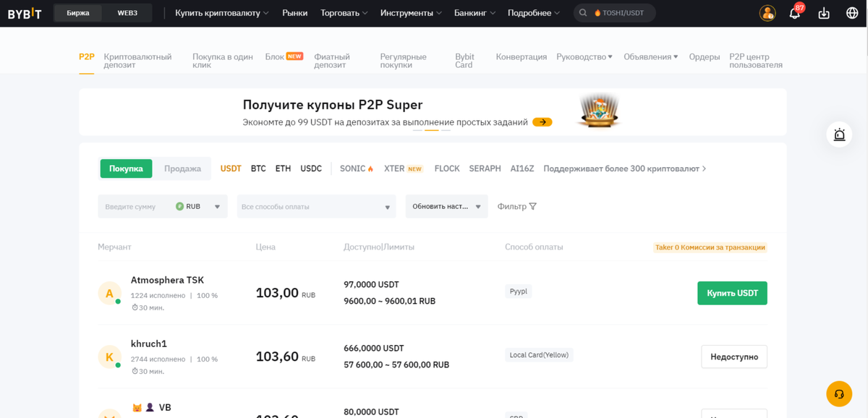Click Купить USDT for Atmosphera TSK
Image resolution: width=868 pixels, height=418 pixels.
pyautogui.click(x=732, y=293)
